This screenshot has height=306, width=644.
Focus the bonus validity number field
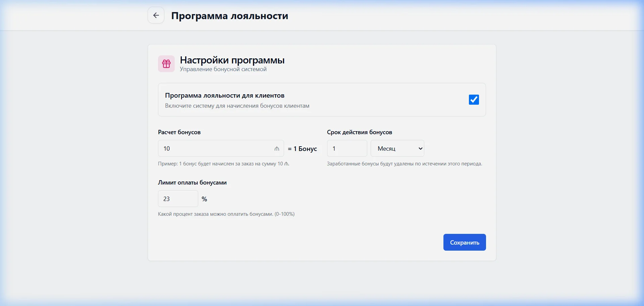click(x=347, y=148)
